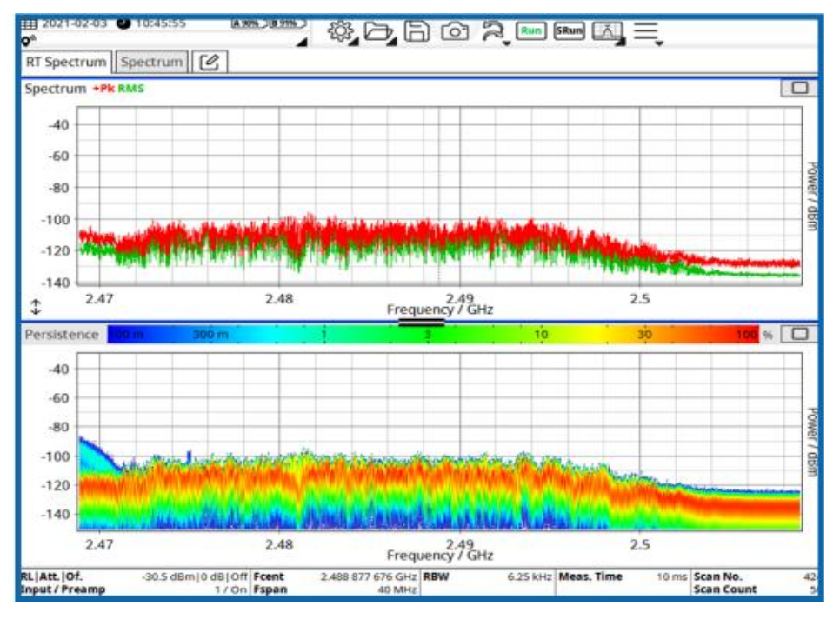Toggle single run SRun button

(x=569, y=30)
